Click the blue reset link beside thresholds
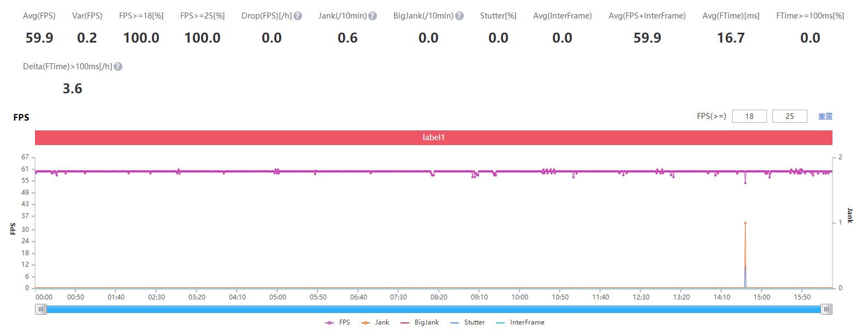 pyautogui.click(x=825, y=116)
